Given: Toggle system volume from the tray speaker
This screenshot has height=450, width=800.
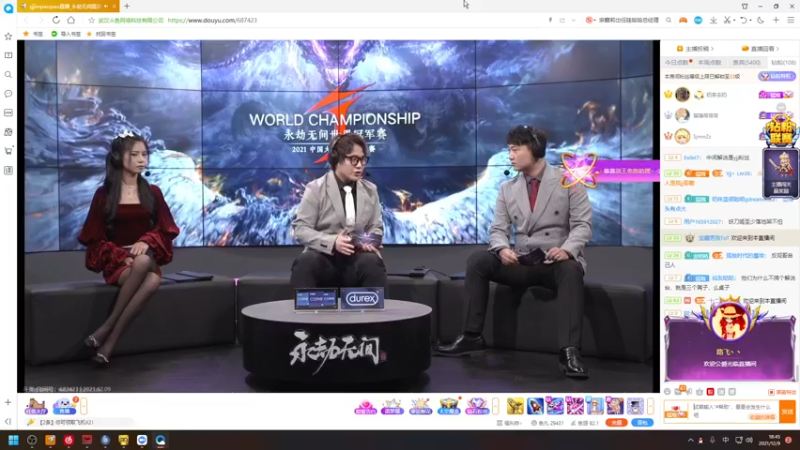Looking at the screenshot, I should click(x=749, y=440).
